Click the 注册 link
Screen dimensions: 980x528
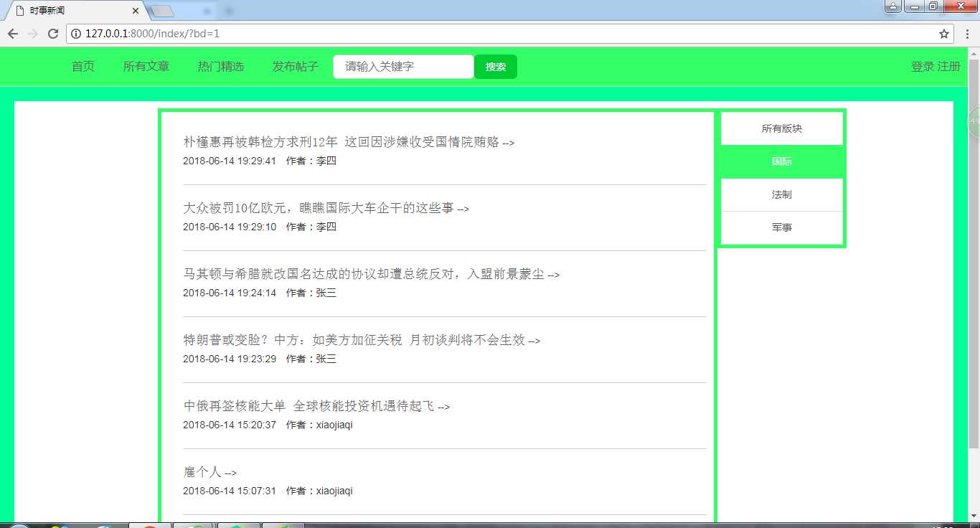pyautogui.click(x=948, y=67)
